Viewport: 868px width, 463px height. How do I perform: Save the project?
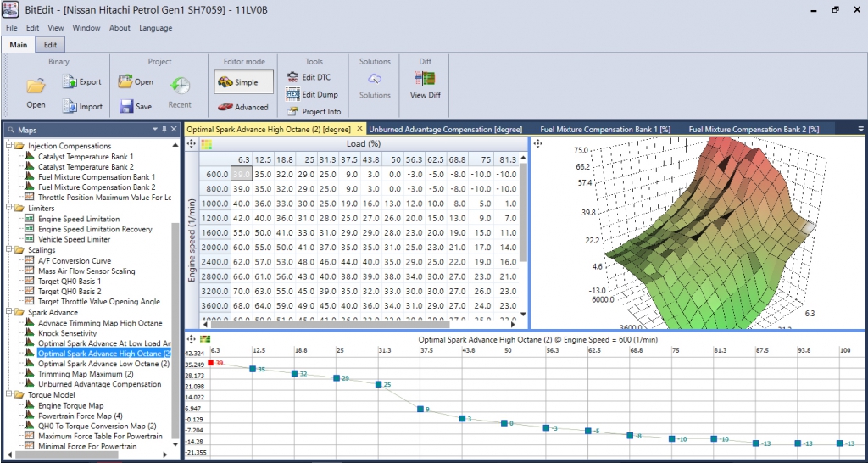136,106
